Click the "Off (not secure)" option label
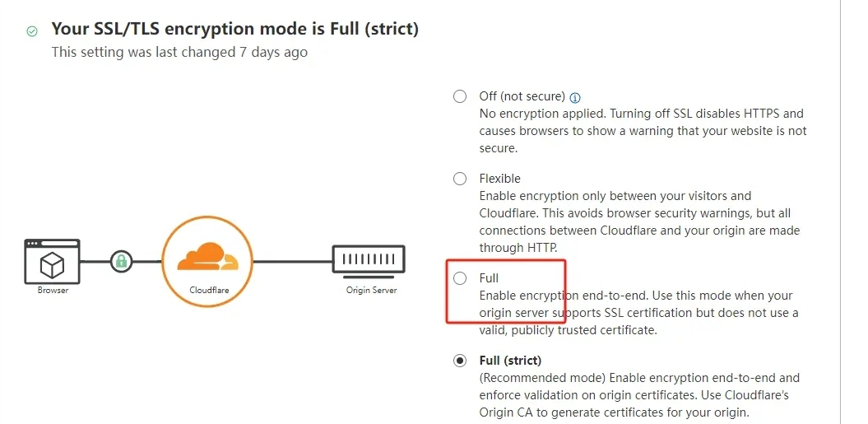 click(522, 96)
